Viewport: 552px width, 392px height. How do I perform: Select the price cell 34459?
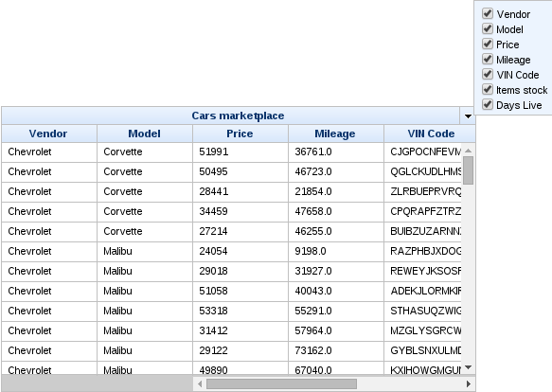pos(240,212)
